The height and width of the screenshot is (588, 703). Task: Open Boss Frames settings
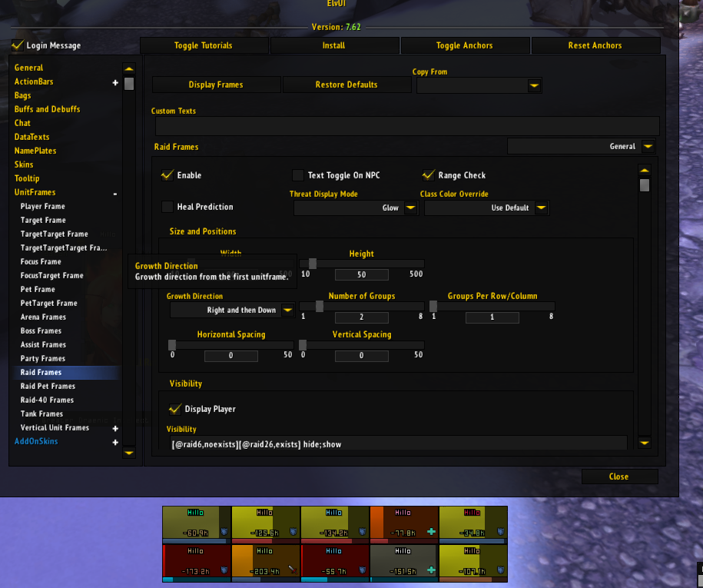tap(41, 331)
